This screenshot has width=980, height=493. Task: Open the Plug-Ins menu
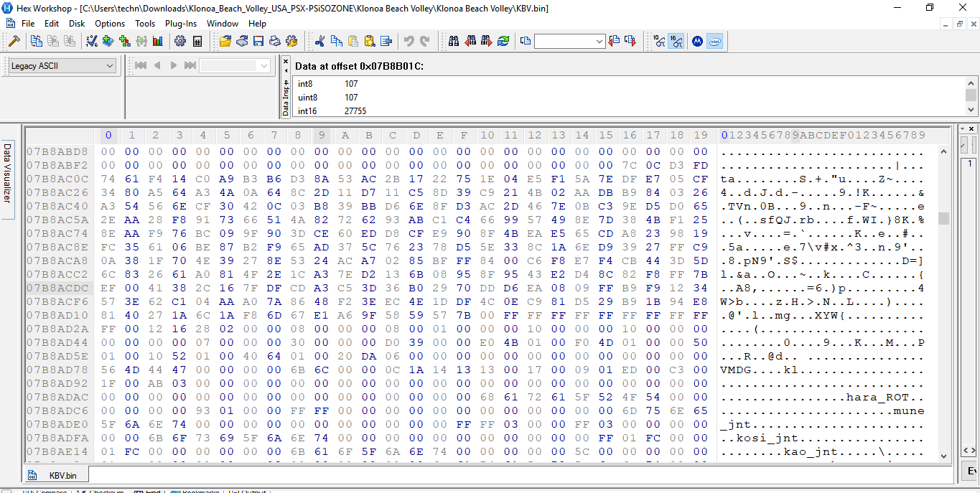(x=181, y=24)
